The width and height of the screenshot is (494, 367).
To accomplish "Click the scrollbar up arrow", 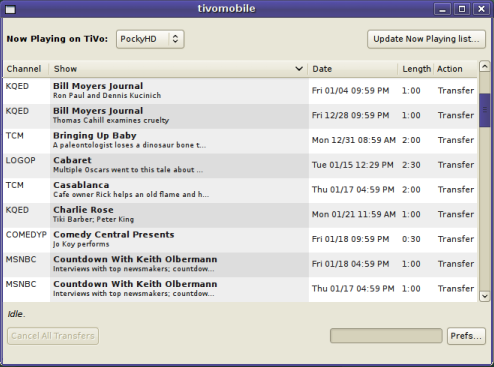I will 485,67.
